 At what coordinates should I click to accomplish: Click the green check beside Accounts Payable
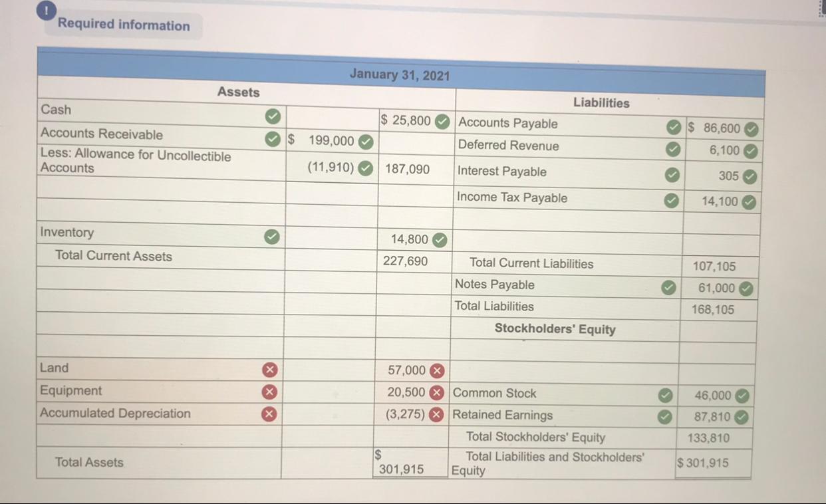[x=674, y=127]
